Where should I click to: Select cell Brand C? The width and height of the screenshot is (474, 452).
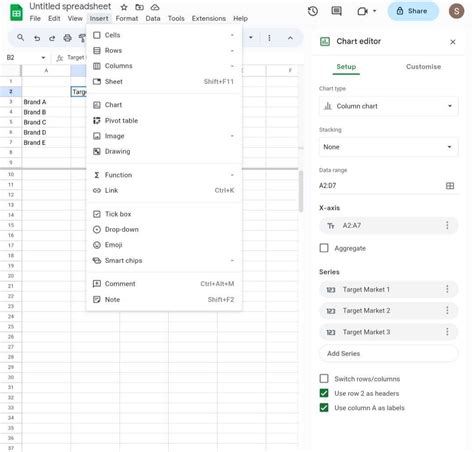[46, 122]
